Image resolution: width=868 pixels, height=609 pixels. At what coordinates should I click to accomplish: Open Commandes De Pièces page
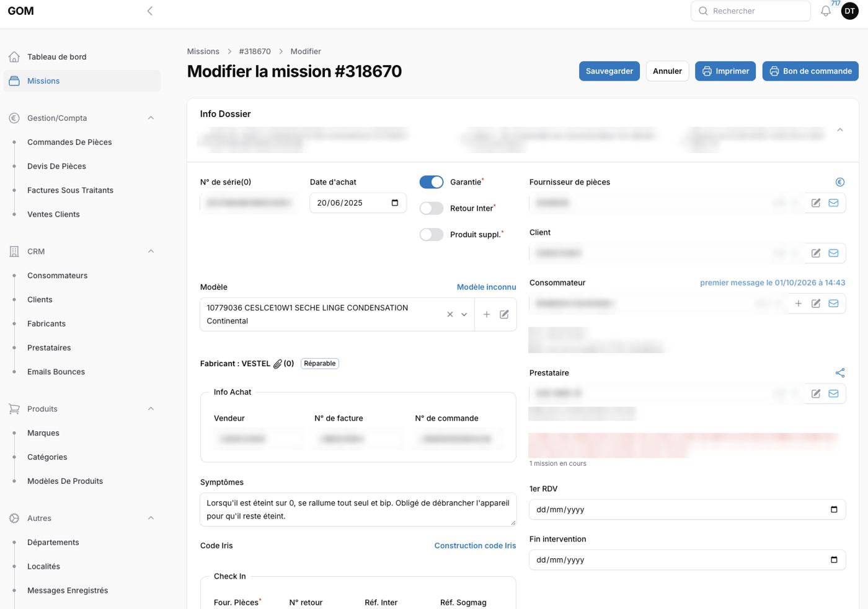click(x=69, y=142)
